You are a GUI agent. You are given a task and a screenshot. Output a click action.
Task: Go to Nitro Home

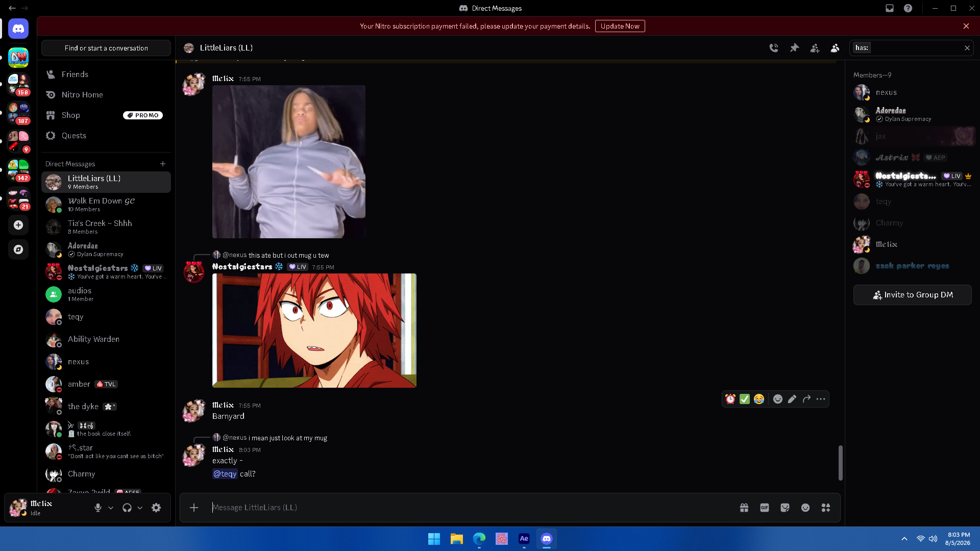[x=106, y=95]
